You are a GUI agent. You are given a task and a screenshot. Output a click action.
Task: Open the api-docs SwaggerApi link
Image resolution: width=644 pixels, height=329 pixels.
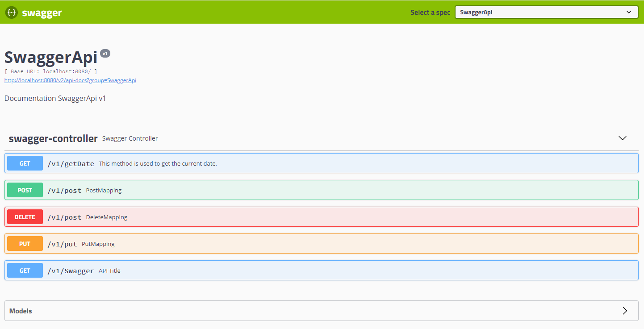(70, 80)
